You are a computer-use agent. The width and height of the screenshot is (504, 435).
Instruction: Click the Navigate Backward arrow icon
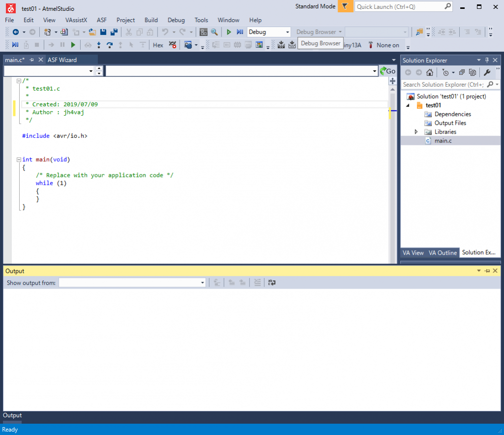point(16,32)
